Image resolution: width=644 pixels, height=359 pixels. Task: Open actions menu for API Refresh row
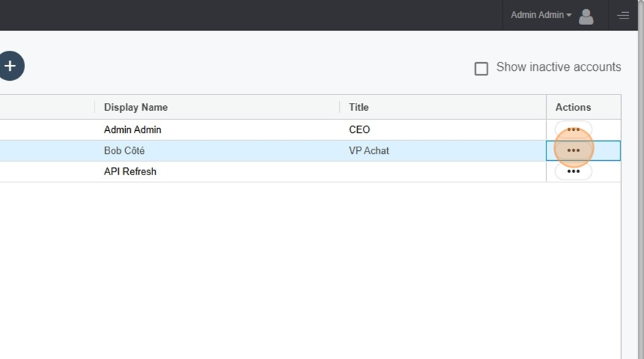pos(573,172)
